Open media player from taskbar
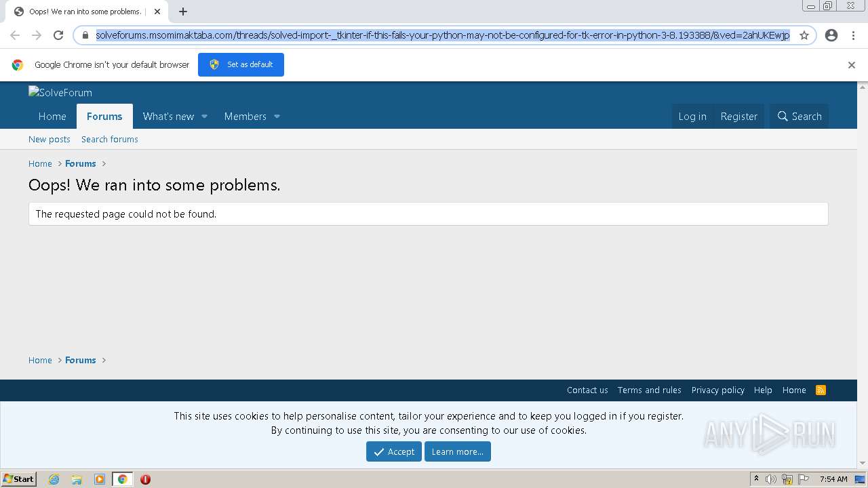868x488 pixels. [x=100, y=479]
